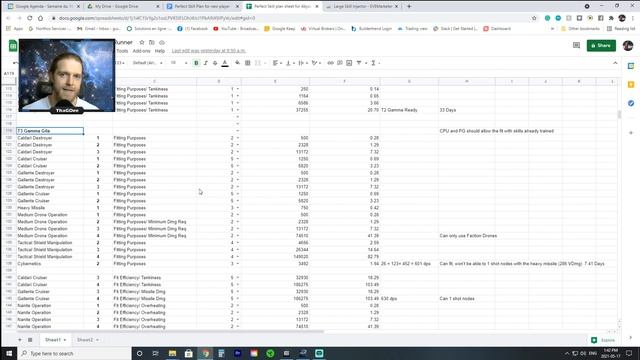The image size is (640, 360).
Task: Toggle italic formatting in toolbar
Action: point(206,63)
